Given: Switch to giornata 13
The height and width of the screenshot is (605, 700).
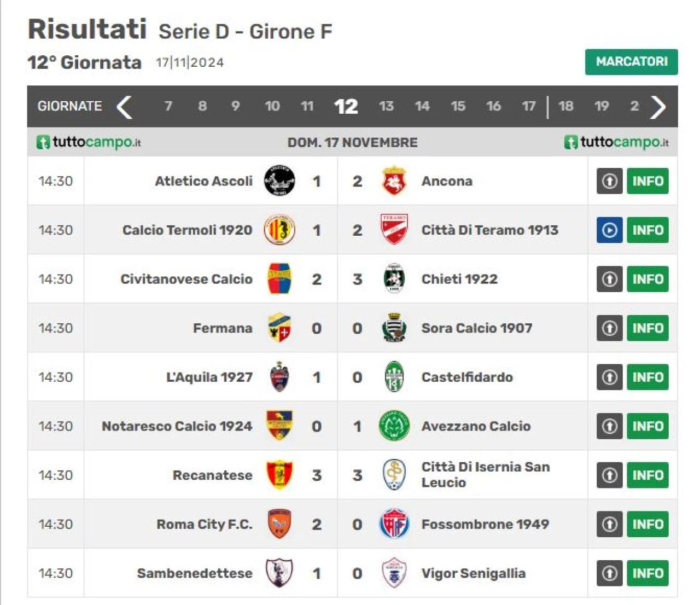Looking at the screenshot, I should pos(386,106).
